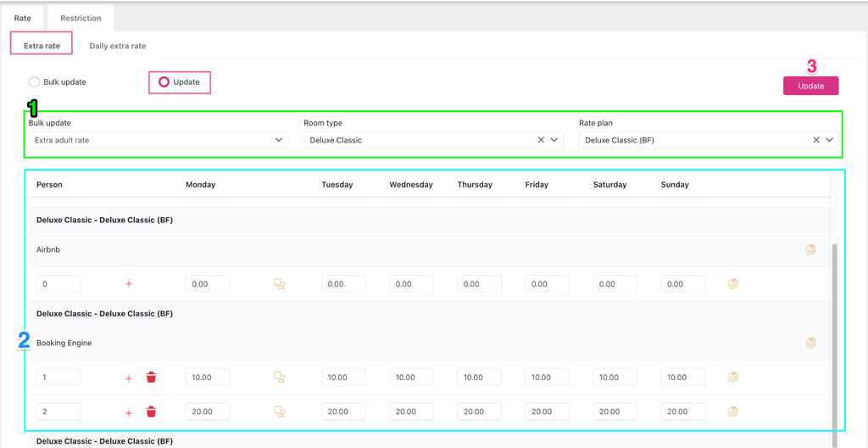Click the Sunday rate field showing 0.00
868x448 pixels.
pyautogui.click(x=683, y=284)
